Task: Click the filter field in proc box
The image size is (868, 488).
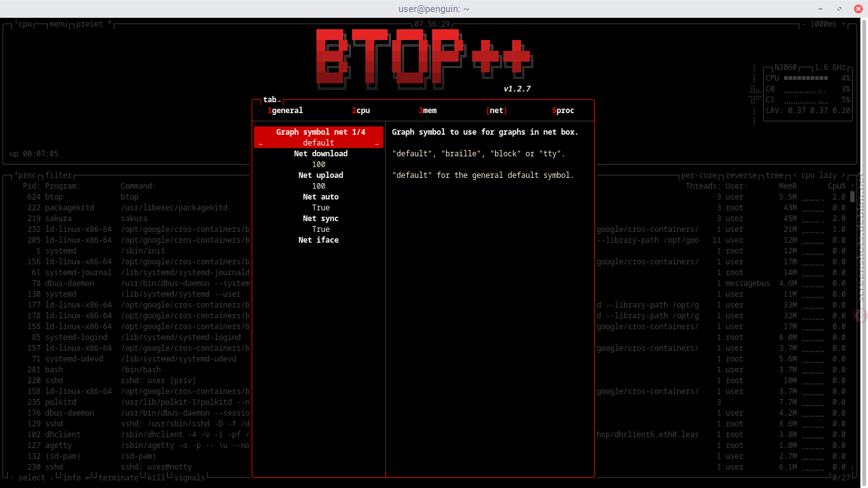Action: [58, 175]
